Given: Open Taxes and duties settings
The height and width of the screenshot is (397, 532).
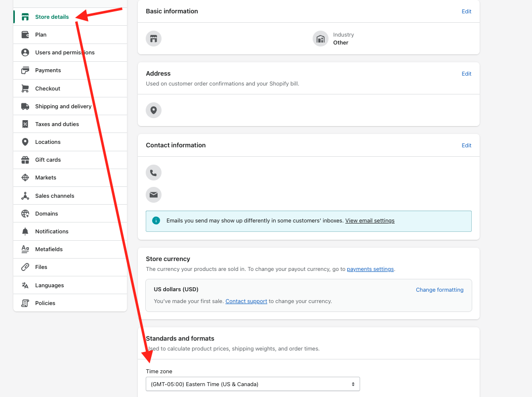Looking at the screenshot, I should [70, 124].
